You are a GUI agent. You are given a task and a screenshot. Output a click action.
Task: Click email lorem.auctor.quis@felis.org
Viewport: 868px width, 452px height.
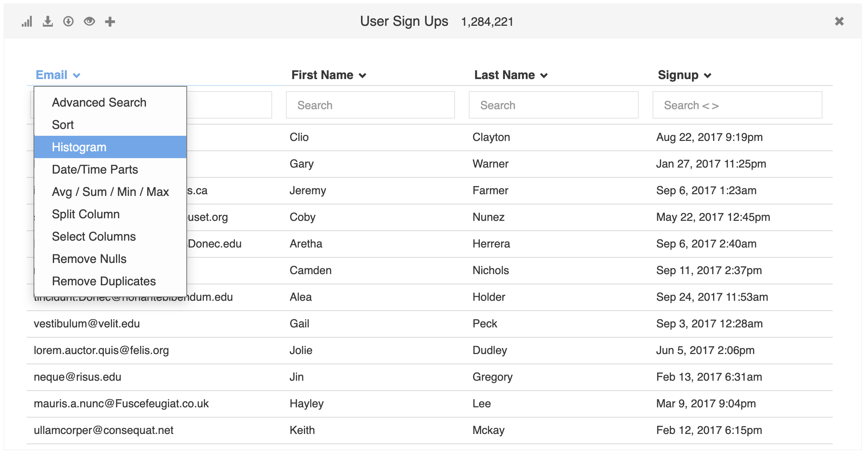click(101, 350)
